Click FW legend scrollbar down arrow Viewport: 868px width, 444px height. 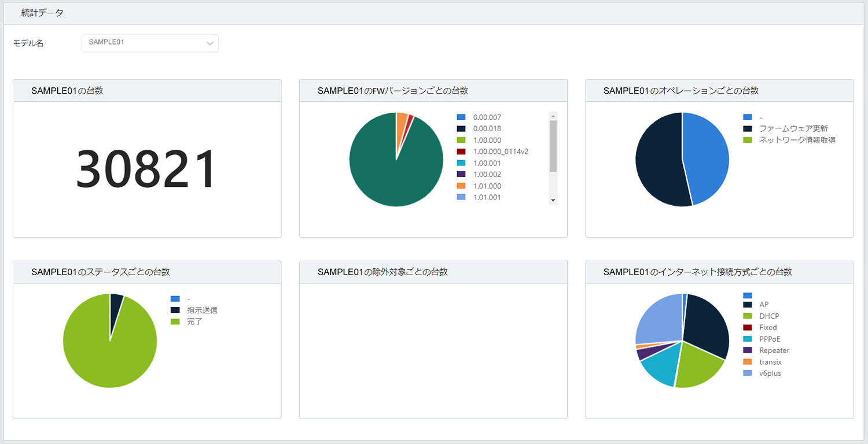pos(553,200)
